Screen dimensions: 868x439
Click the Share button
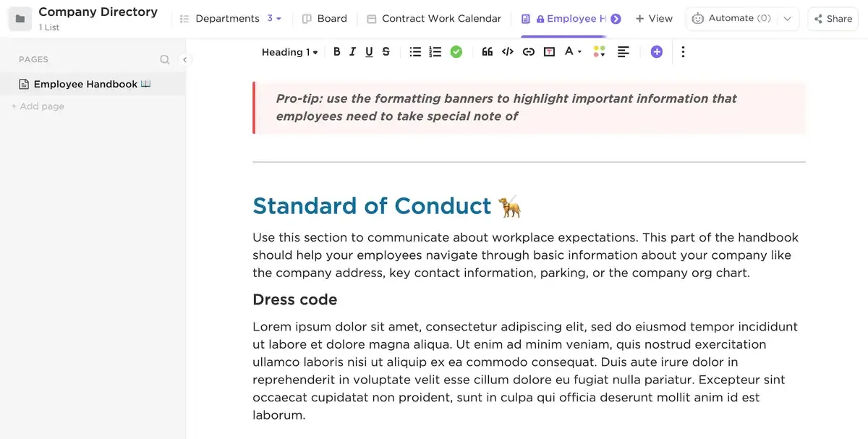[833, 19]
